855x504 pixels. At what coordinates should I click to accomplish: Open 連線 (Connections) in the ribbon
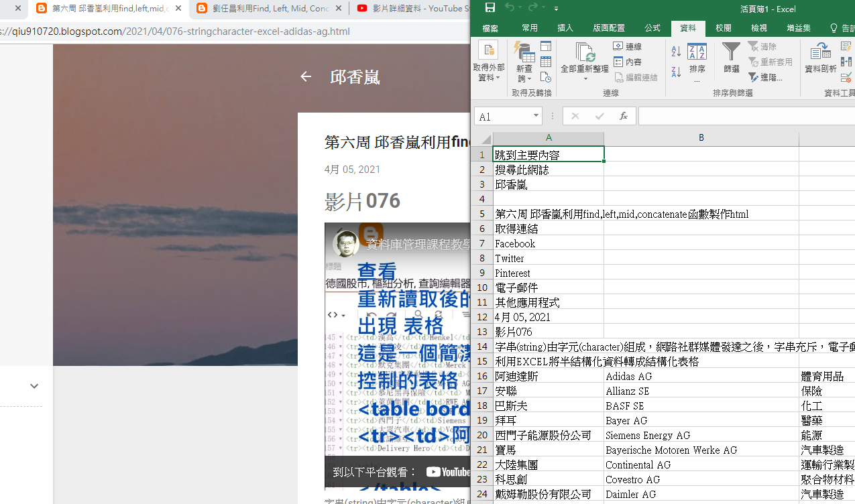pyautogui.click(x=628, y=46)
